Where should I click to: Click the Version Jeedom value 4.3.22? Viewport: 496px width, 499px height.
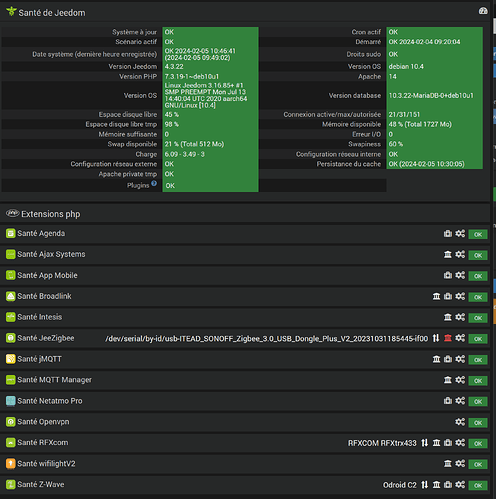click(x=174, y=67)
